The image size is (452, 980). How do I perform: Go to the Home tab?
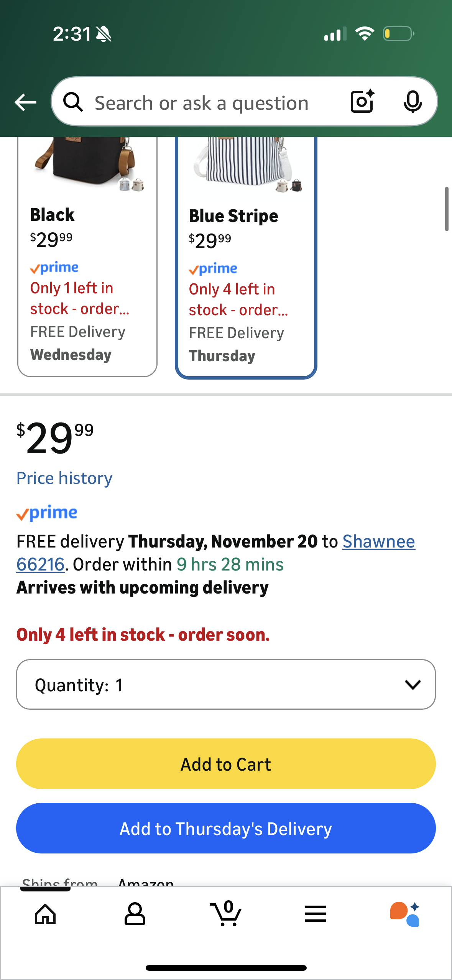pos(45,914)
